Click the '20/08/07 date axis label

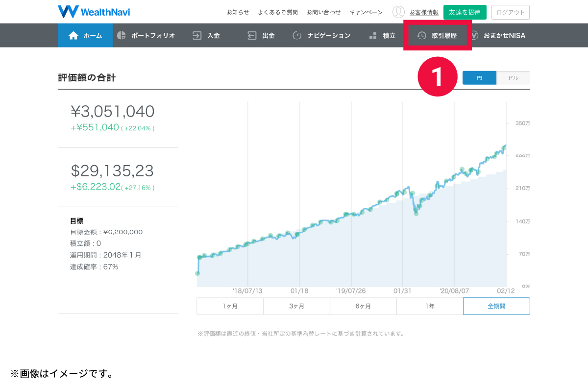[x=454, y=291]
